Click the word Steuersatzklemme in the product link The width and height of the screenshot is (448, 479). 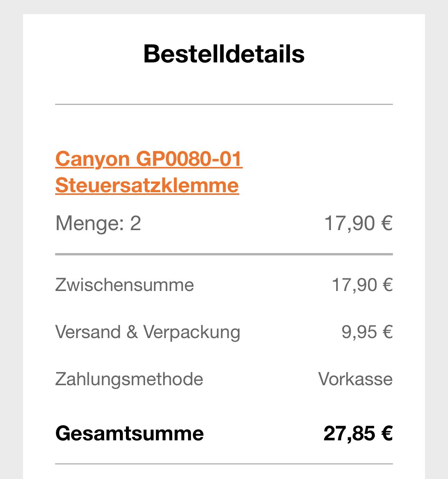point(147,185)
